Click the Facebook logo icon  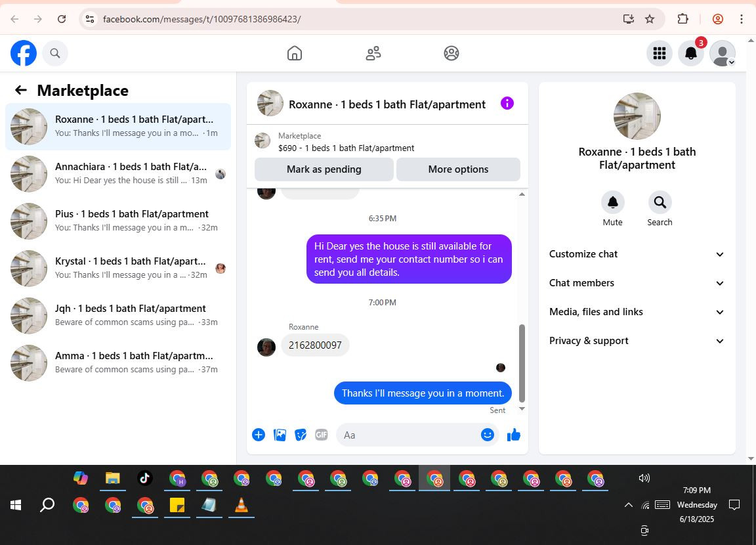click(24, 53)
